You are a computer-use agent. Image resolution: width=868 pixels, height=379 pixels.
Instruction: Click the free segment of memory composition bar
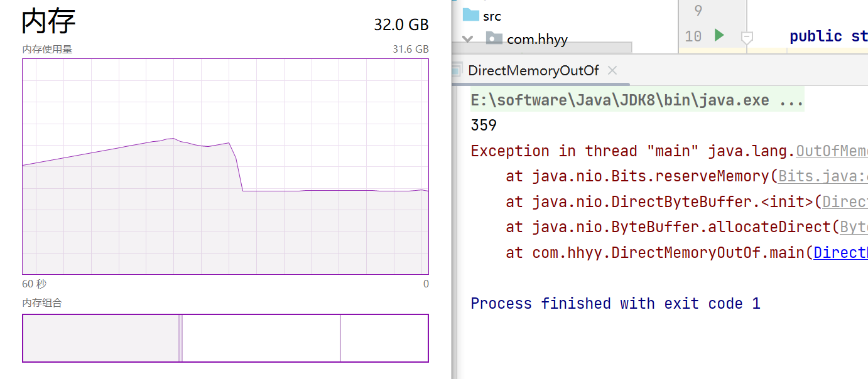pos(384,338)
